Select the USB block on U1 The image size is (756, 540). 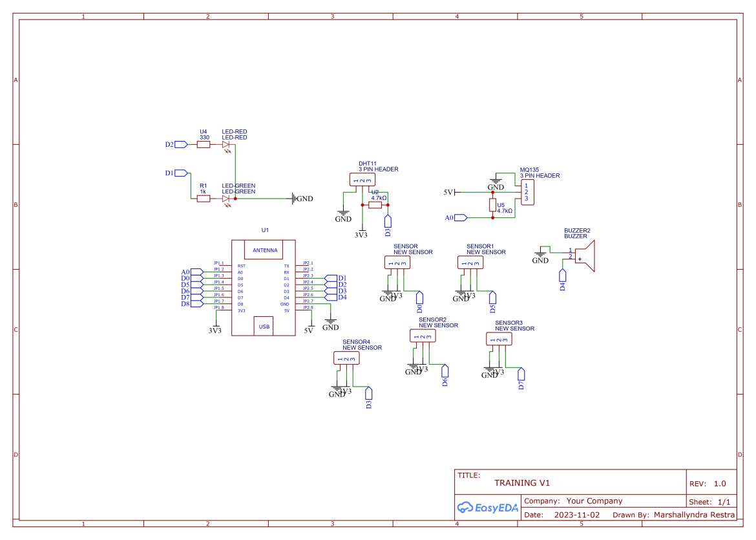click(x=264, y=326)
